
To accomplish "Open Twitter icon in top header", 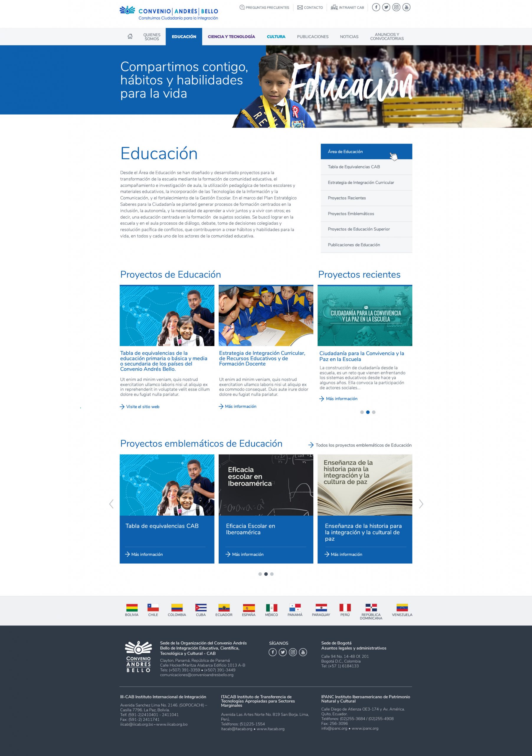I will (x=386, y=7).
